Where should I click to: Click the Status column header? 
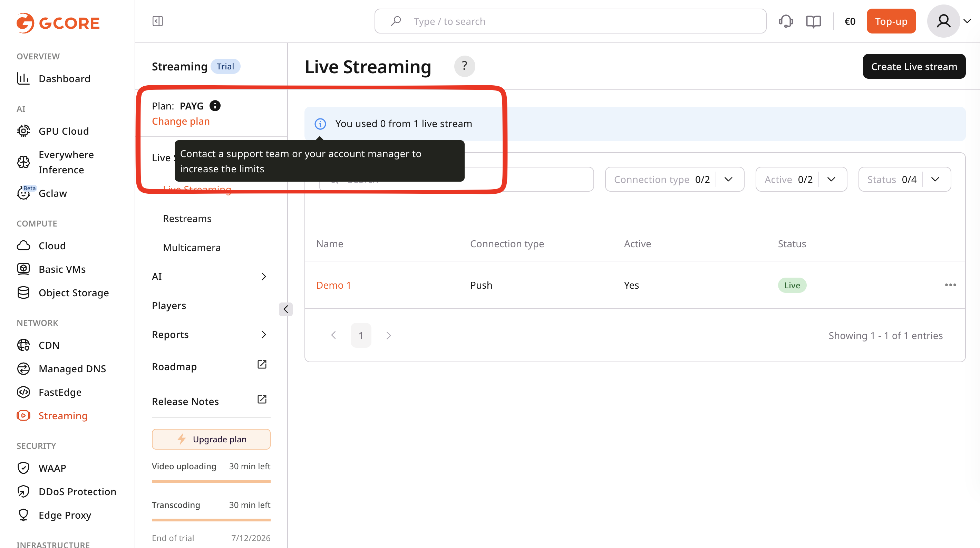click(x=792, y=244)
